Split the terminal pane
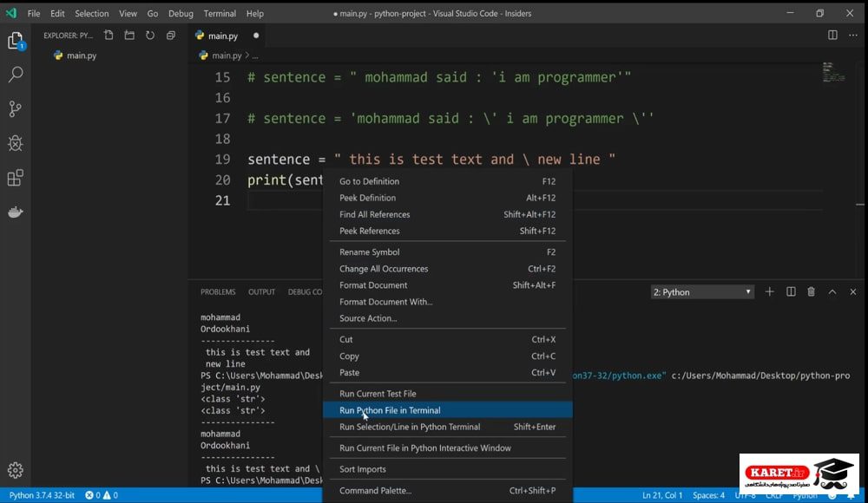 coord(791,291)
